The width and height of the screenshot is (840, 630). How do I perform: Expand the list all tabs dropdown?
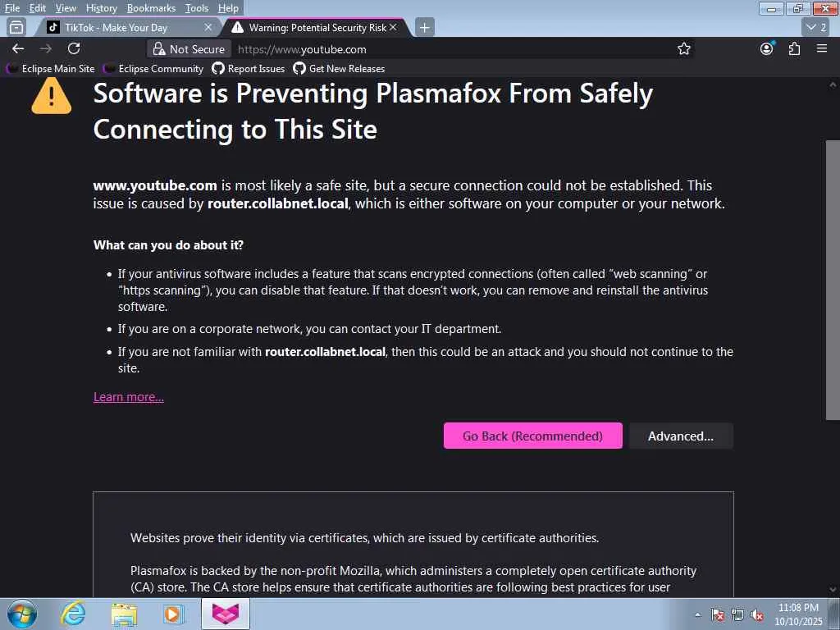click(x=817, y=27)
